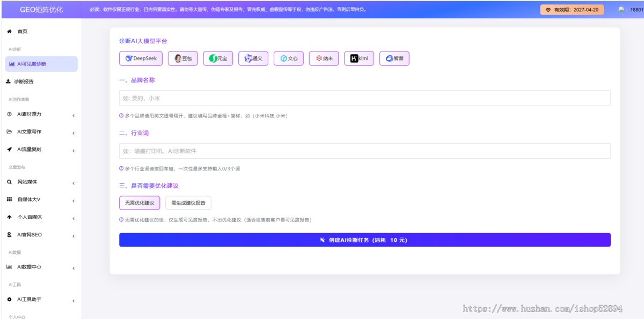Toggle the 豆包 platform option
The image size is (644, 319).
183,58
